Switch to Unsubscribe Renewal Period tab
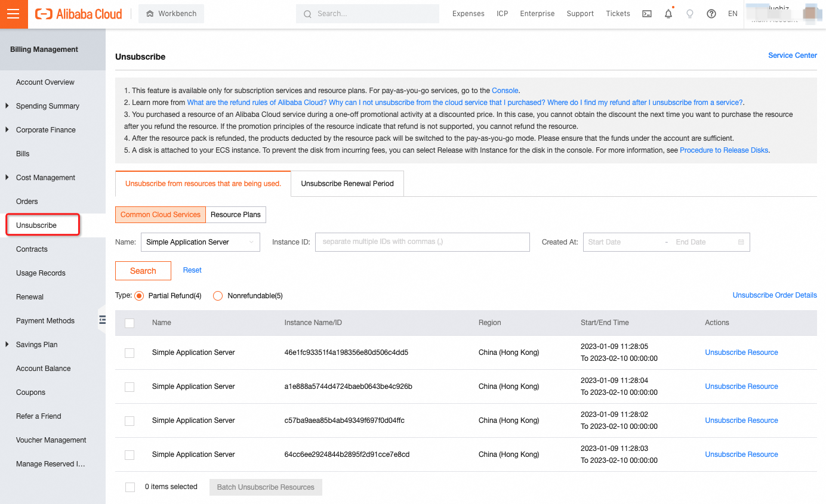826x504 pixels. click(x=347, y=184)
